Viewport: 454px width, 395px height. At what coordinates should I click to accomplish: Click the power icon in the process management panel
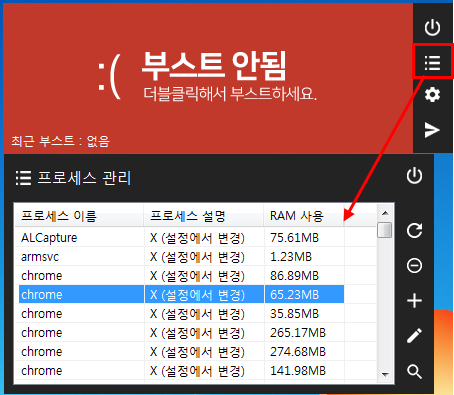(414, 176)
